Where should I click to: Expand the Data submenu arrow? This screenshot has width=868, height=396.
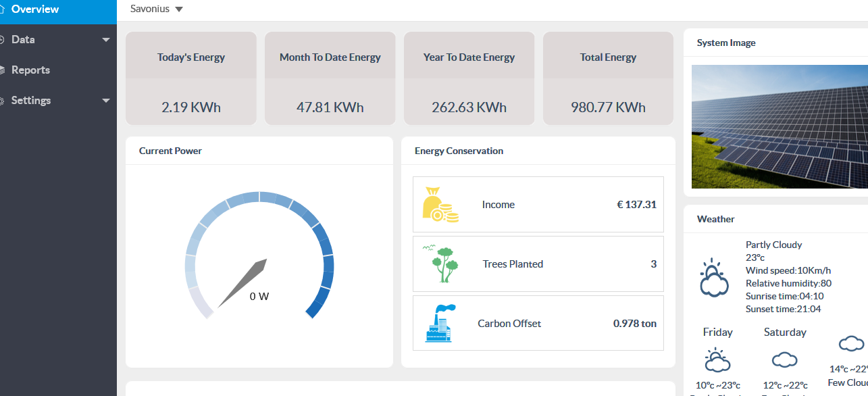(x=106, y=40)
